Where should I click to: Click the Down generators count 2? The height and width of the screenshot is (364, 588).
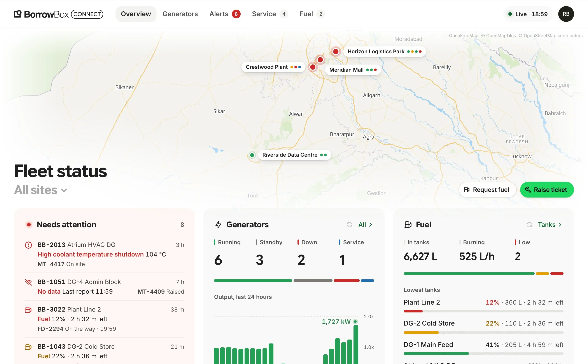[301, 260]
